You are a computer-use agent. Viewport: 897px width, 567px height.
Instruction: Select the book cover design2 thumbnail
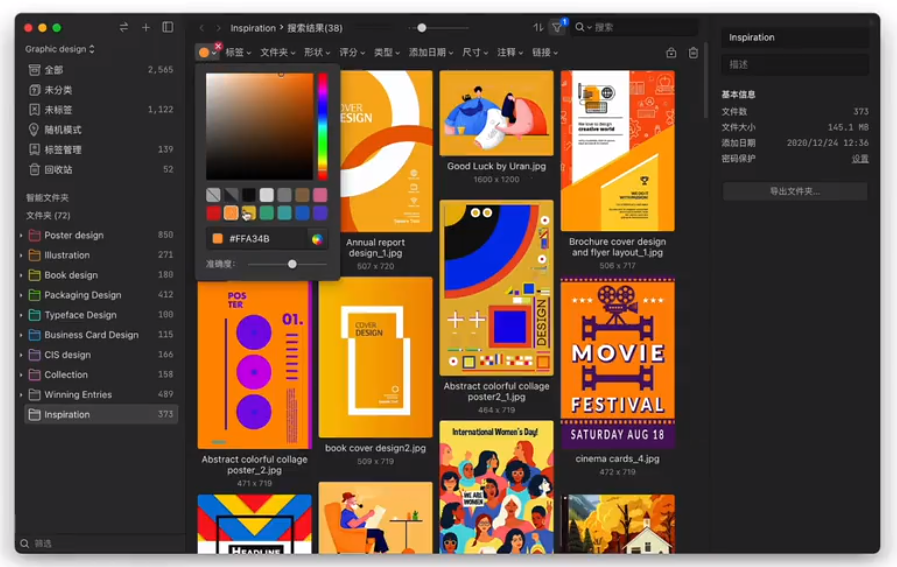(x=375, y=358)
